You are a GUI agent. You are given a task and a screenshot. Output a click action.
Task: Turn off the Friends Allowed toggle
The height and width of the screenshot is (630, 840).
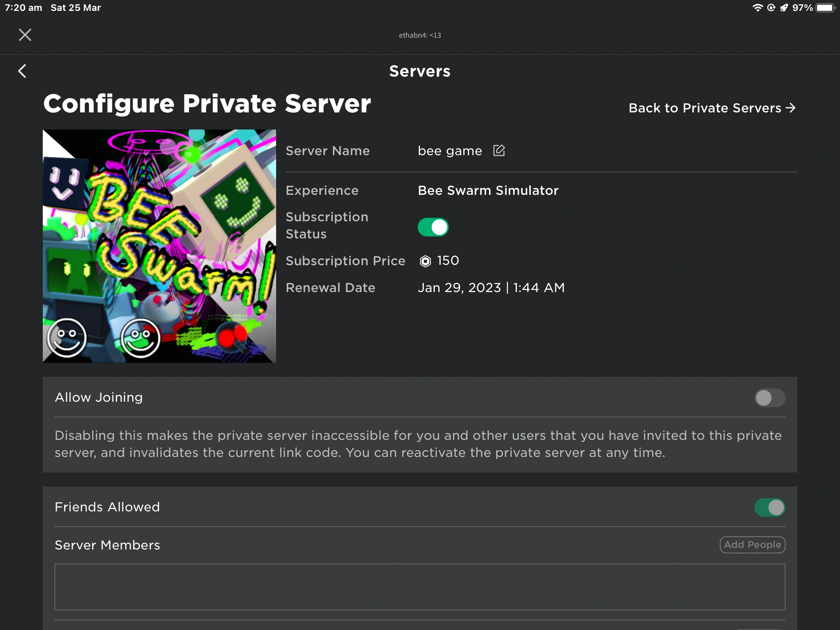pyautogui.click(x=770, y=507)
